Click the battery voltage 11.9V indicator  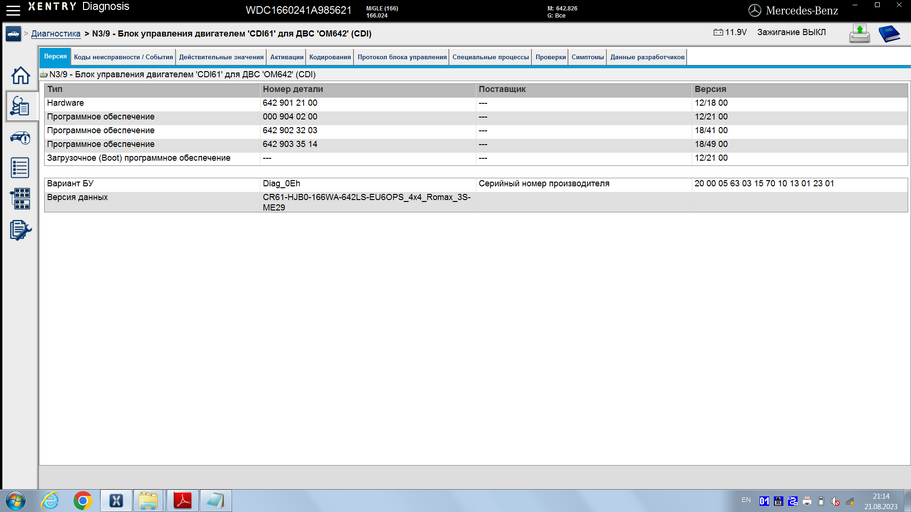(730, 33)
